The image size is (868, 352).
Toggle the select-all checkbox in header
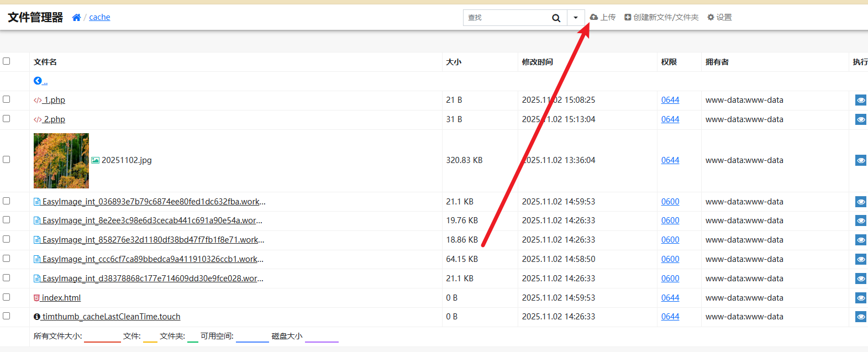[x=7, y=61]
